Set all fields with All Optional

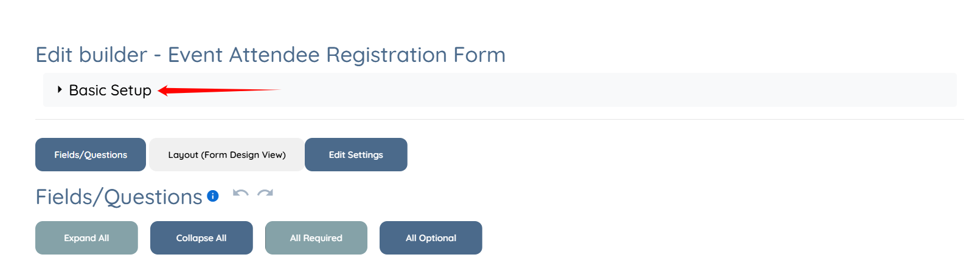pyautogui.click(x=431, y=238)
